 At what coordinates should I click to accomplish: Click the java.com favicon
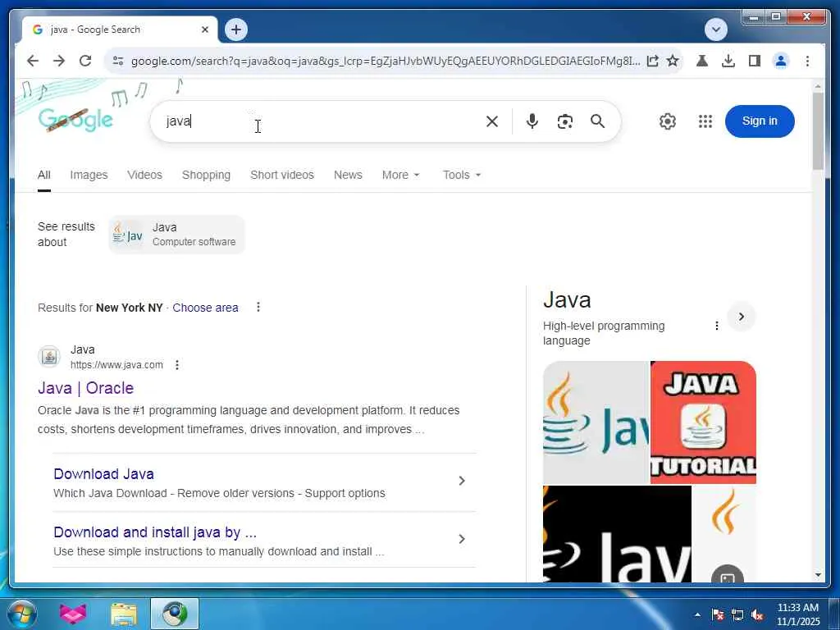pyautogui.click(x=49, y=357)
